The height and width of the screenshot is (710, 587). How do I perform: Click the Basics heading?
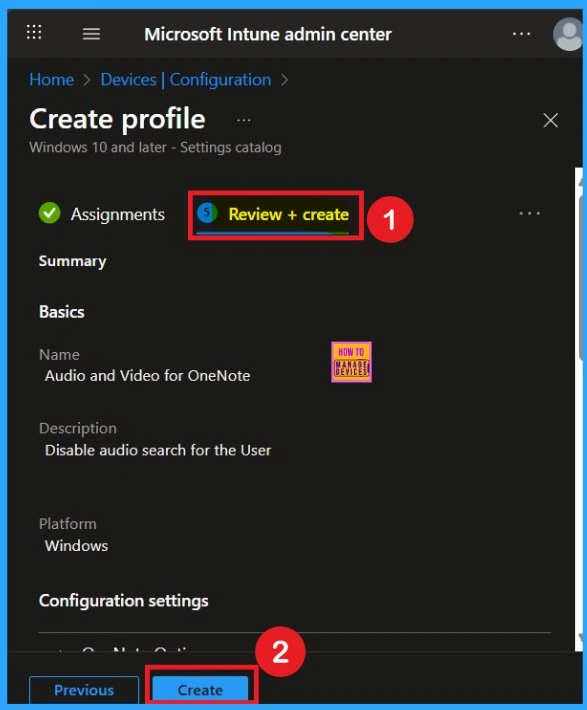pyautogui.click(x=62, y=312)
